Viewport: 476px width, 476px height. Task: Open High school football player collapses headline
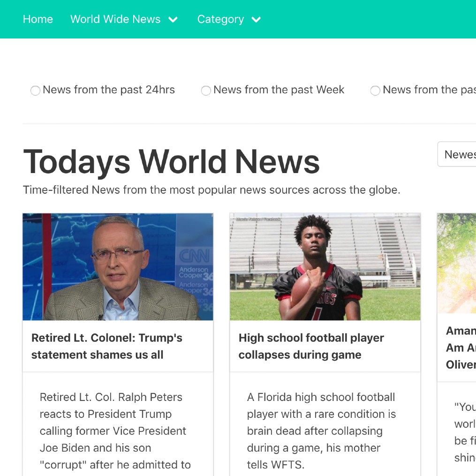[311, 346]
